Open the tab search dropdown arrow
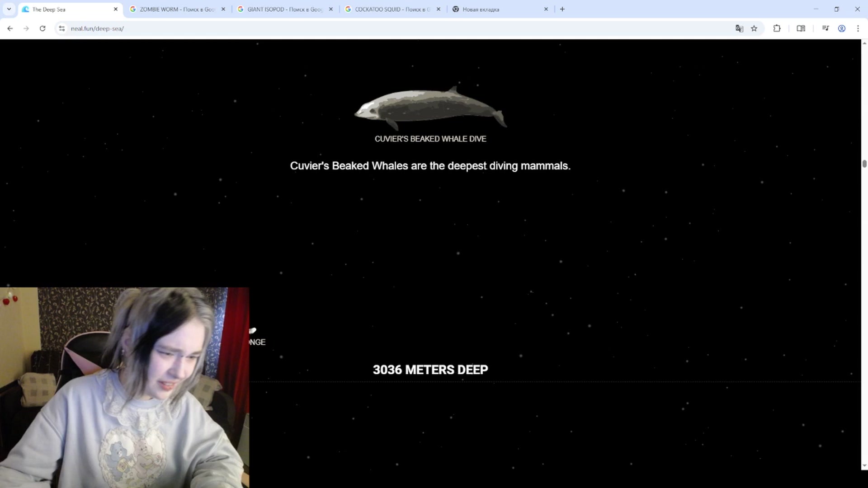The height and width of the screenshot is (488, 868). point(9,9)
